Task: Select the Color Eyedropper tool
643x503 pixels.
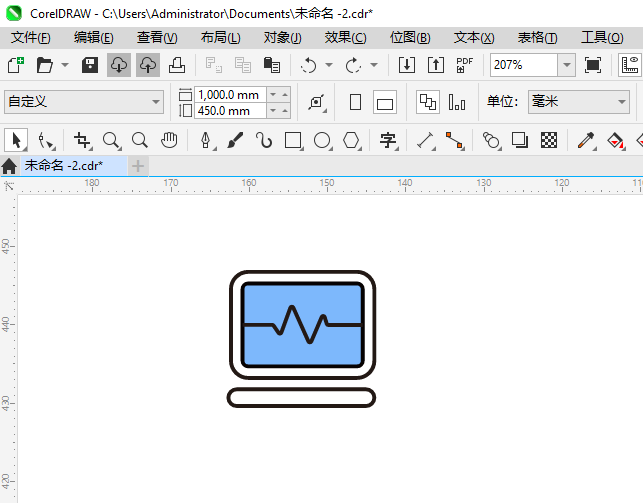Action: [586, 141]
